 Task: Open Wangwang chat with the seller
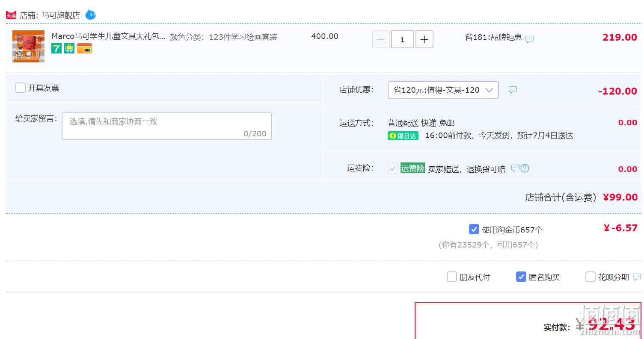click(90, 15)
